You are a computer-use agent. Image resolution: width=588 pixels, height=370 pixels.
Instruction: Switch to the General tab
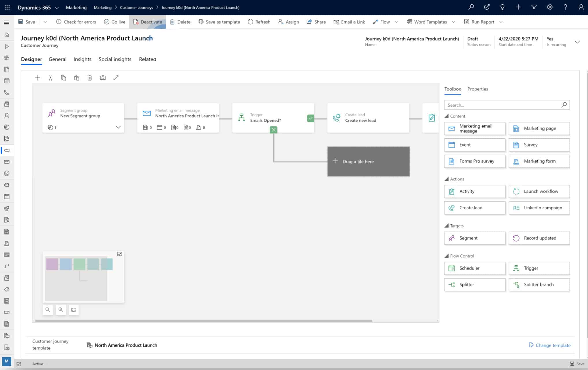point(57,59)
